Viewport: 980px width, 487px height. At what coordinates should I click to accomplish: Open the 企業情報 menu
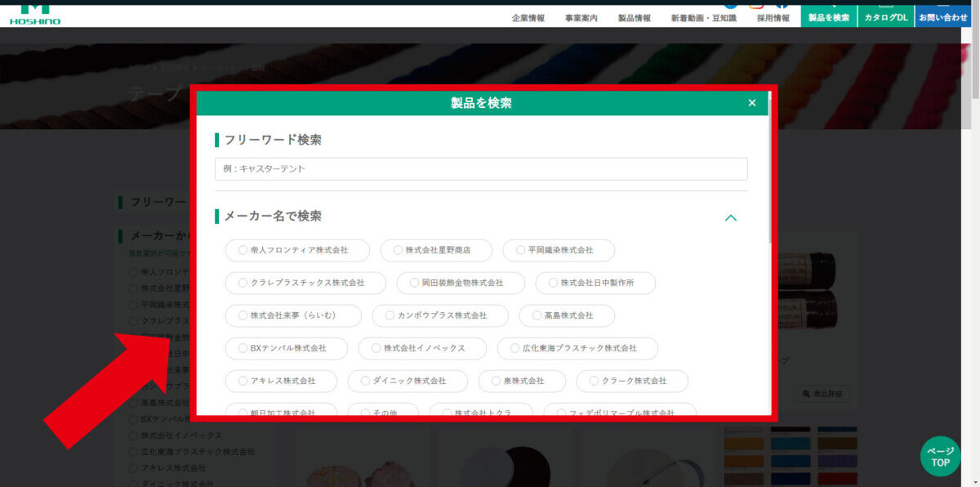(x=528, y=18)
